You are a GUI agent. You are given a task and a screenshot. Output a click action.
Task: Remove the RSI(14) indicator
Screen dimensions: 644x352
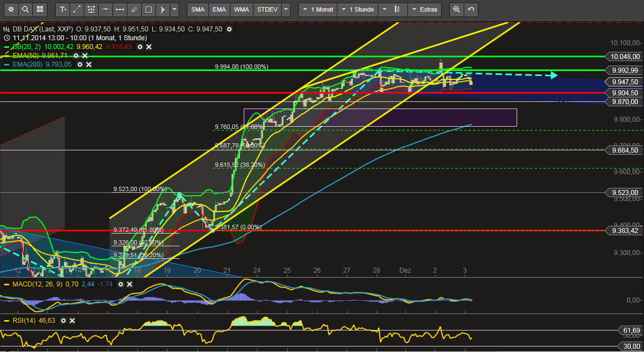[x=72, y=321]
